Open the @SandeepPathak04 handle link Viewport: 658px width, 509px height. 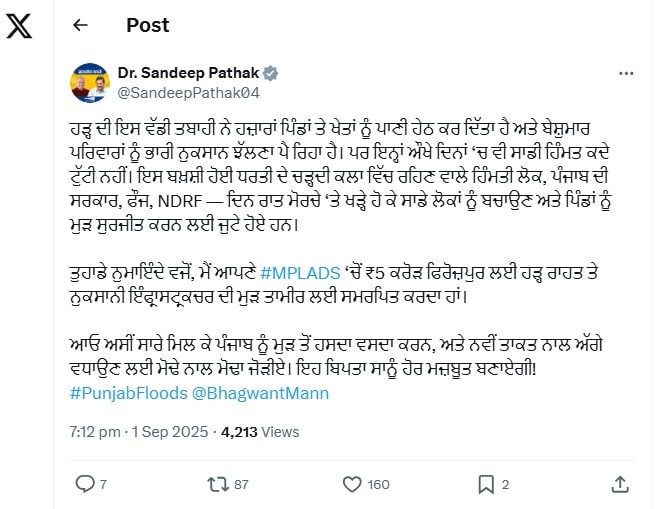coord(189,92)
